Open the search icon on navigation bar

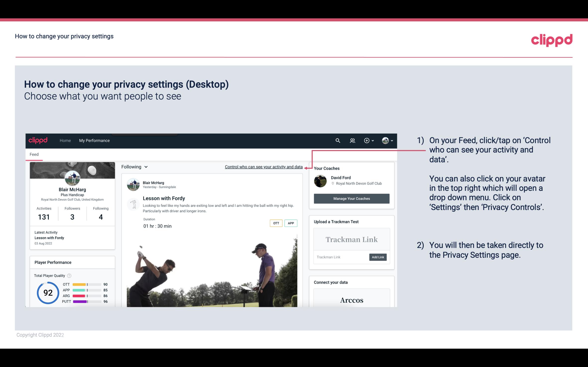337,140
